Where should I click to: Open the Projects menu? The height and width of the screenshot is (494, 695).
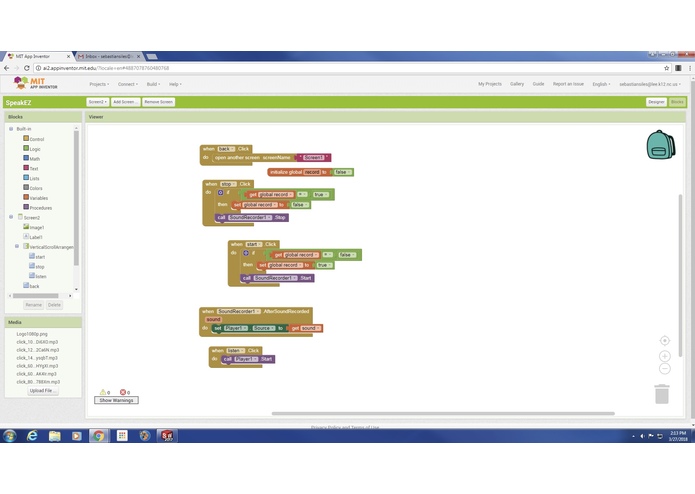click(x=99, y=84)
